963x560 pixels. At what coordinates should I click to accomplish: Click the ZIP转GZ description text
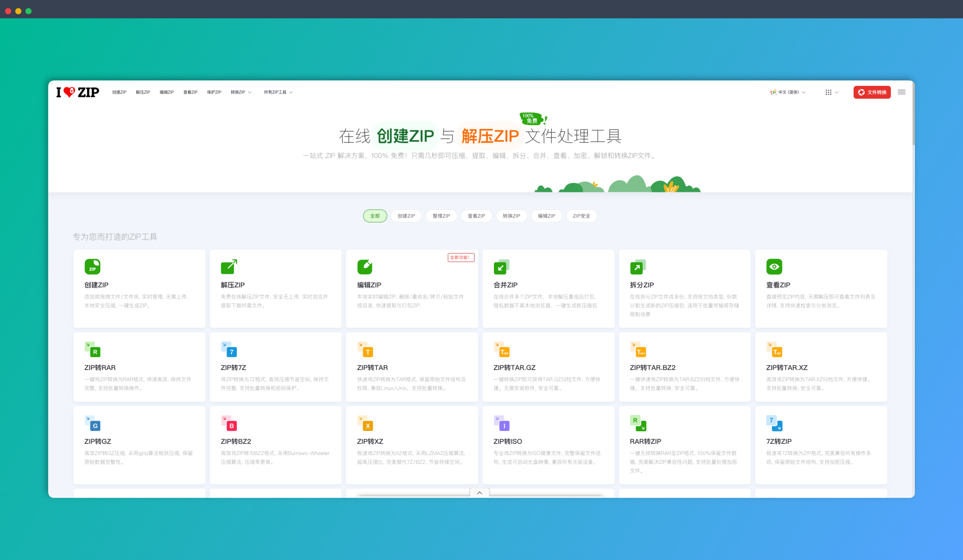click(138, 458)
